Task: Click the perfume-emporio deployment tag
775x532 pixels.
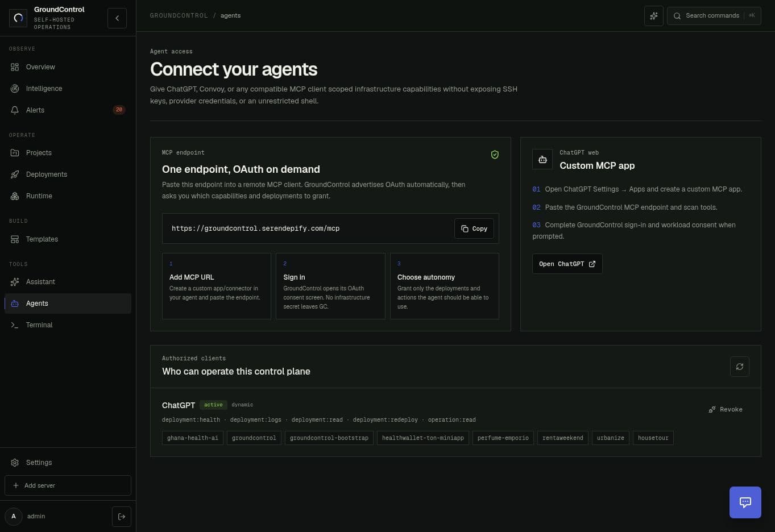Action: click(x=503, y=438)
